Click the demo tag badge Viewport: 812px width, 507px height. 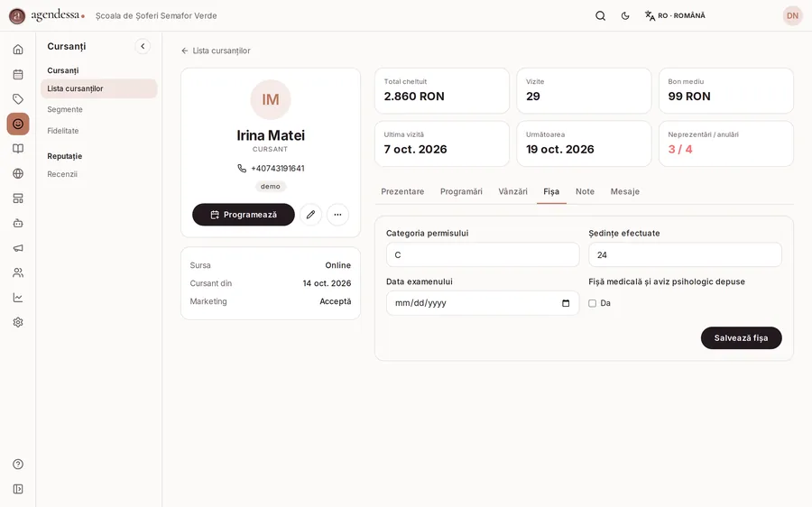click(271, 187)
